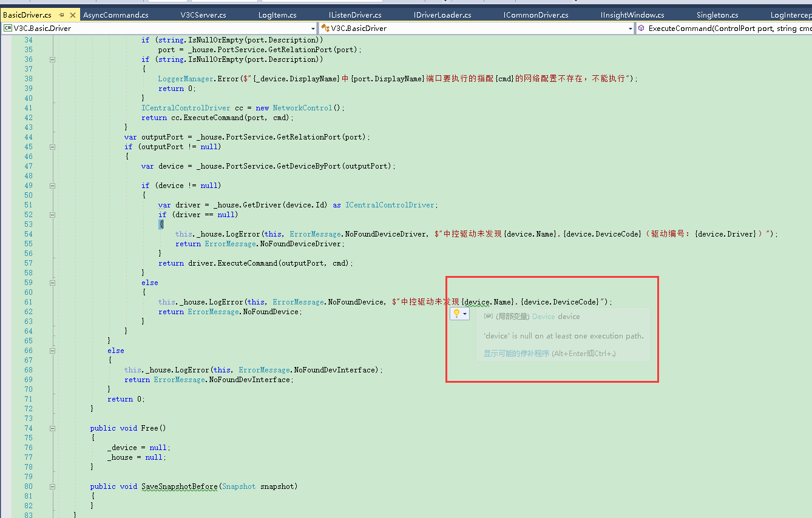This screenshot has height=518, width=812.
Task: Click return 0 at line 71
Action: pyautogui.click(x=126, y=399)
